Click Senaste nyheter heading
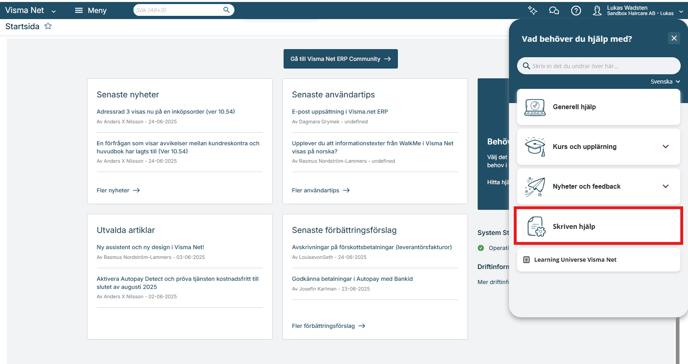Screen dimensions: 688x364 pos(128,94)
